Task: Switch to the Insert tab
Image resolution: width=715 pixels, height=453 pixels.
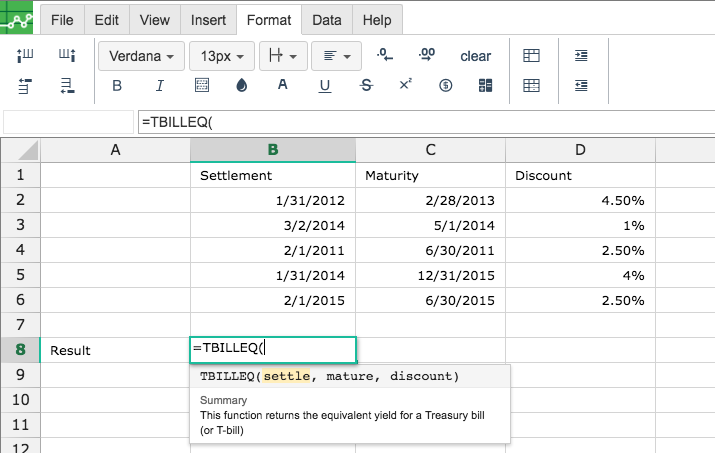Action: (x=208, y=20)
